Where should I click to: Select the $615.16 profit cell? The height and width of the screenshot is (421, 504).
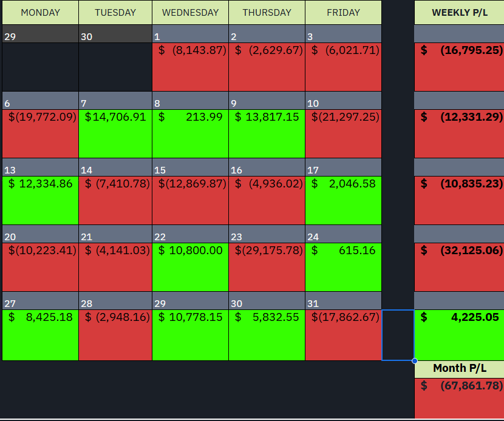tap(343, 267)
